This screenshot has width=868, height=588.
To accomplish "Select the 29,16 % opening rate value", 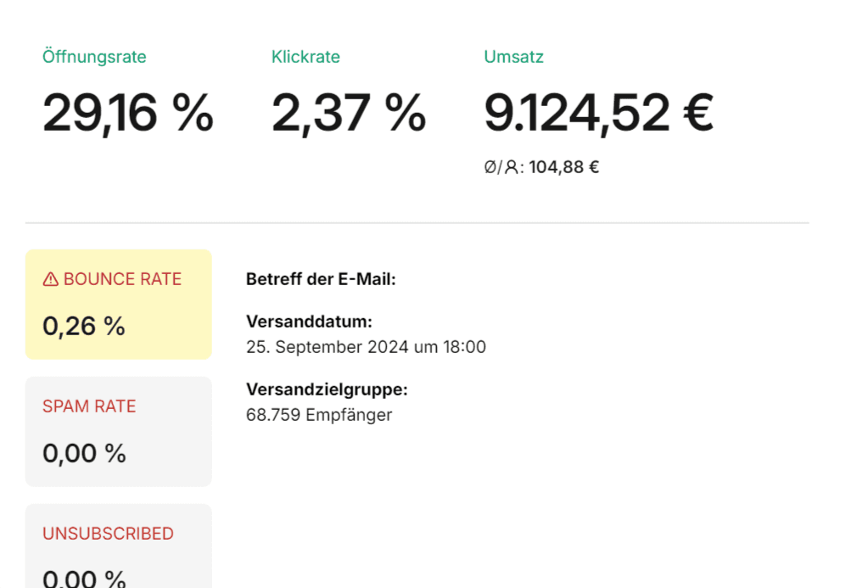I will [x=128, y=113].
